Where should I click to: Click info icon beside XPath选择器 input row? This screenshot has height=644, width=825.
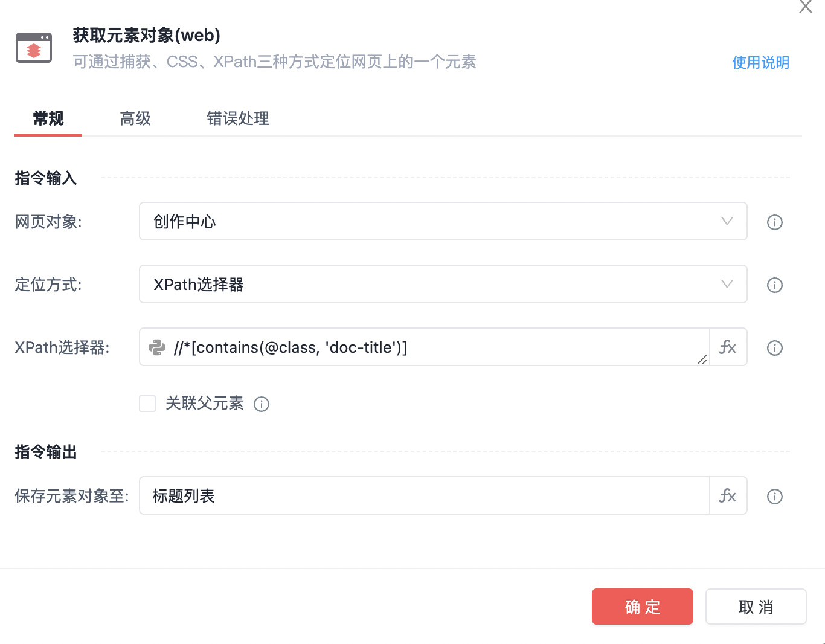pos(774,348)
